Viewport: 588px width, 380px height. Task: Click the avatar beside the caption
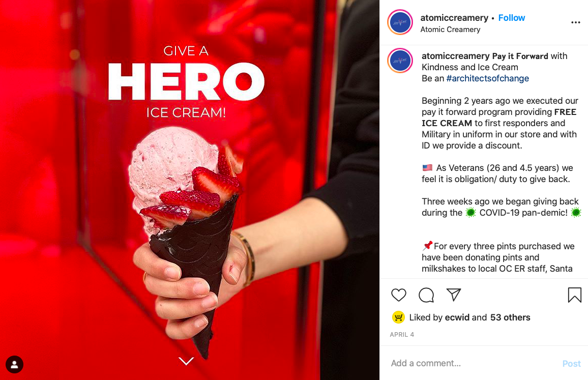point(400,61)
